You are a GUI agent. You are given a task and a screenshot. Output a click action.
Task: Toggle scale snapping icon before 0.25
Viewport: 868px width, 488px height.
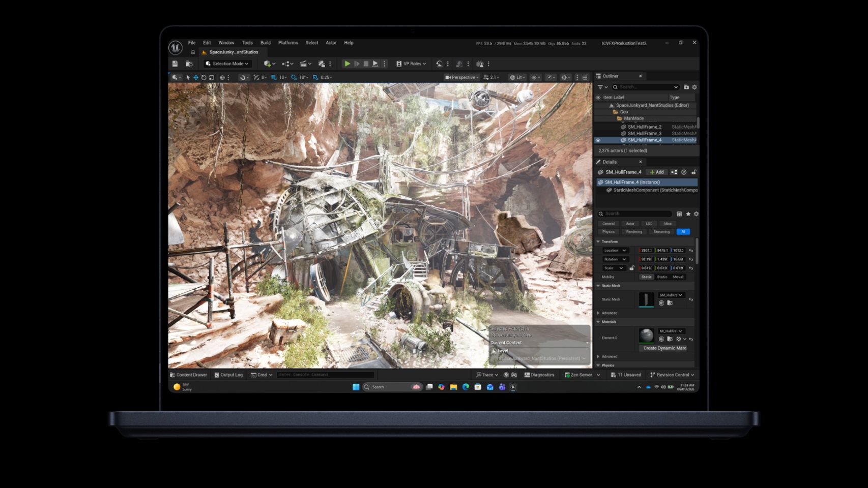tap(315, 77)
